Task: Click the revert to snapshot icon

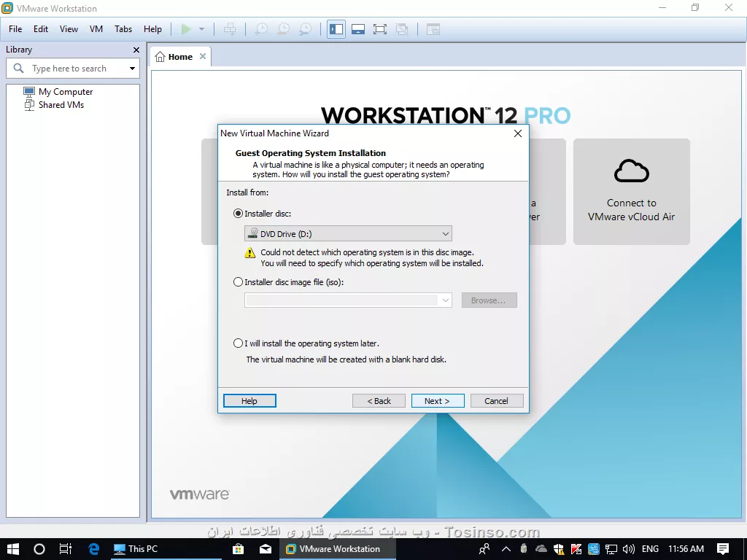Action: [x=284, y=29]
